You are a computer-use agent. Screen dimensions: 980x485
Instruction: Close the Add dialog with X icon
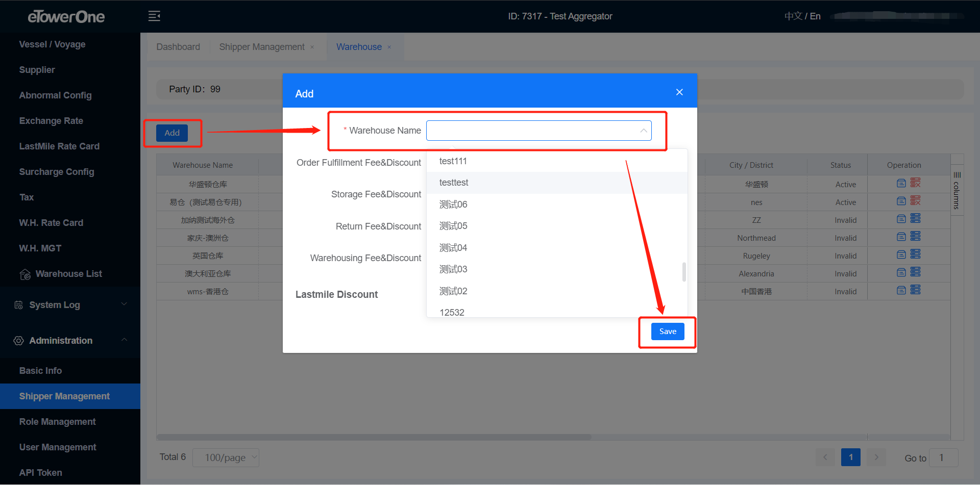coord(679,92)
